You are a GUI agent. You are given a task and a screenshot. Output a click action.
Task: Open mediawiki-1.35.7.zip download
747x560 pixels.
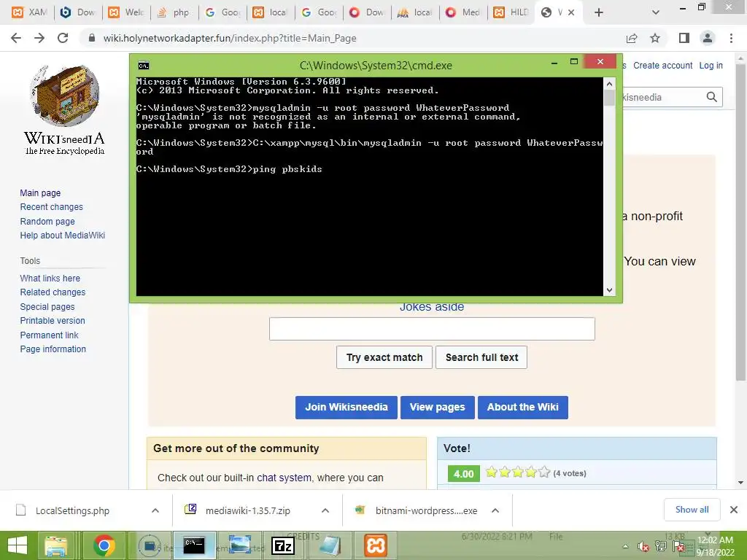click(248, 510)
